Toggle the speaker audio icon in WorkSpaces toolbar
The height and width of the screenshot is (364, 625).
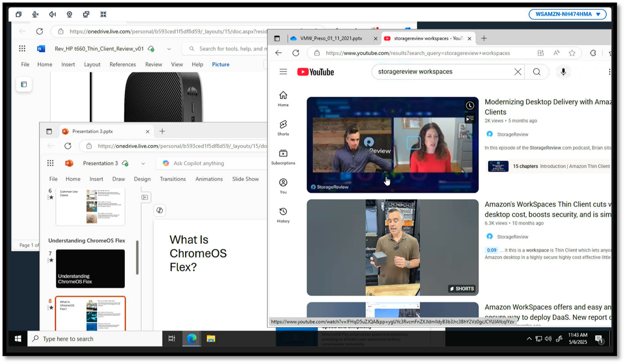tap(53, 14)
